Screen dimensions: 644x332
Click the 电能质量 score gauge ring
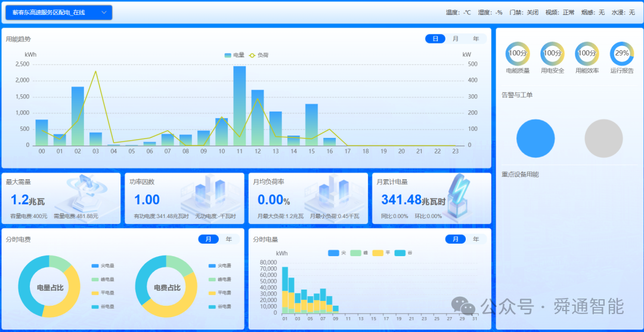[x=517, y=54]
